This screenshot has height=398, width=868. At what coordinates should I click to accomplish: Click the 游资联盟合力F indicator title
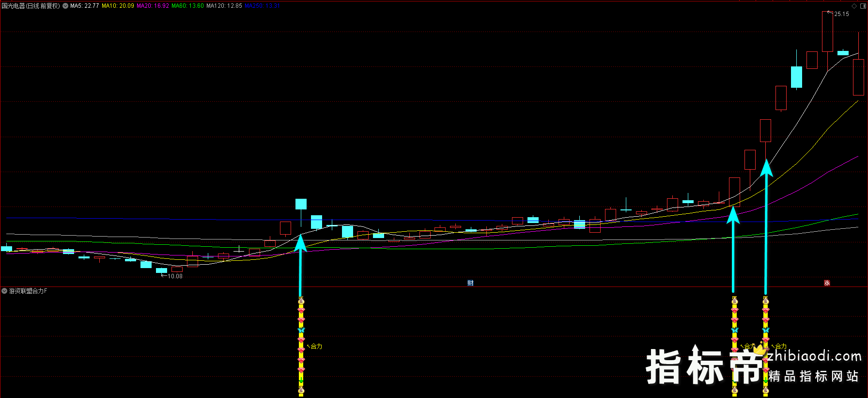28,291
